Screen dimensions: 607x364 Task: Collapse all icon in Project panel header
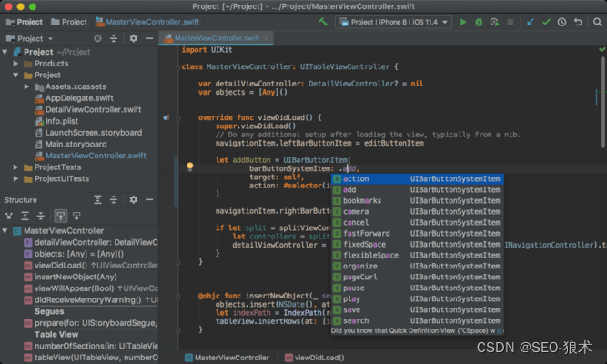pyautogui.click(x=114, y=38)
